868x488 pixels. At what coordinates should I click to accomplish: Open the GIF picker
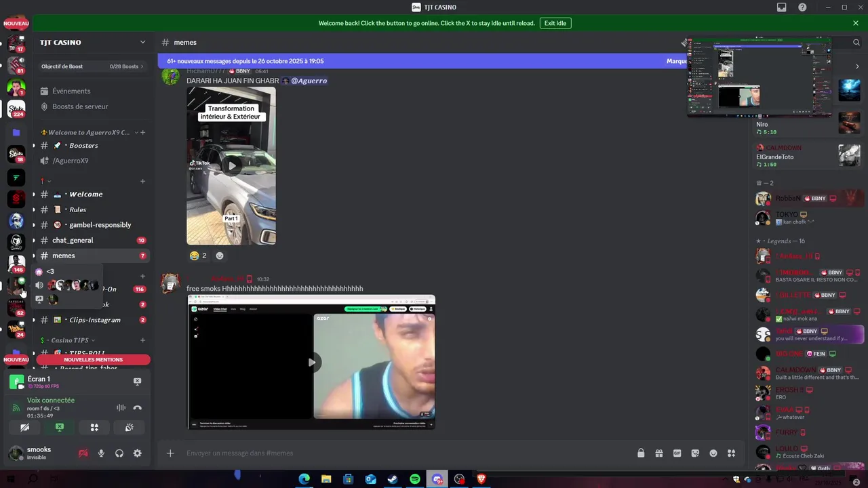click(677, 453)
